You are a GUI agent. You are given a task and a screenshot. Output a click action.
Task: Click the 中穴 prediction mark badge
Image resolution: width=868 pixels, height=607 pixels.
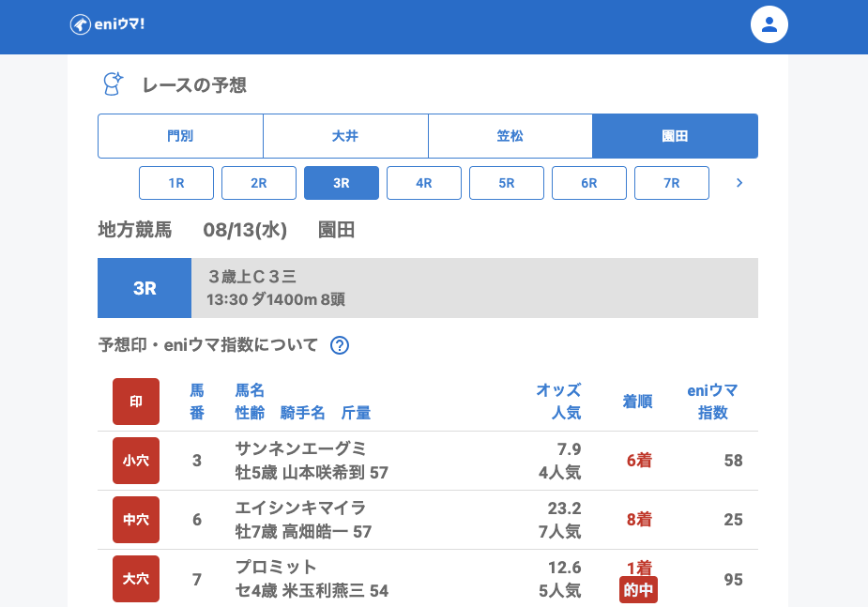coord(136,520)
